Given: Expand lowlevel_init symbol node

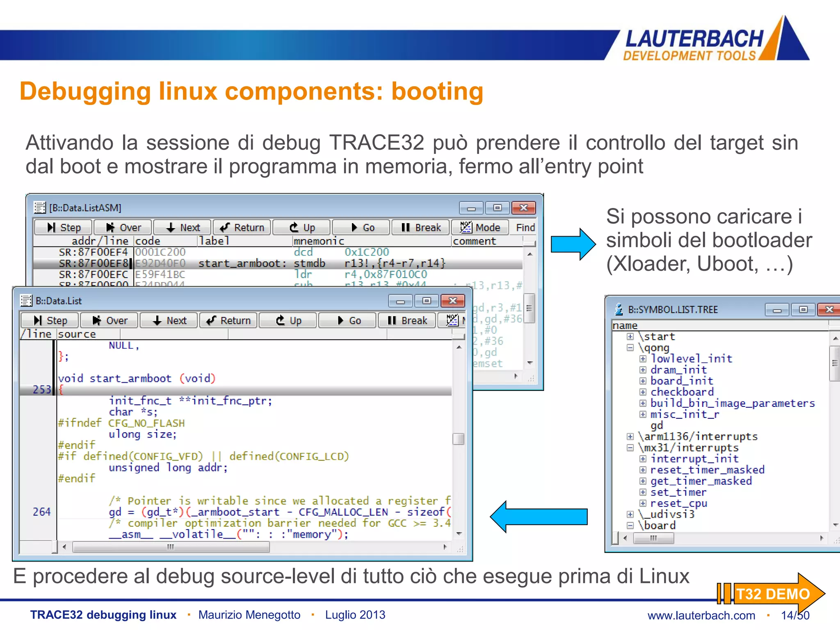Looking at the screenshot, I should [643, 359].
